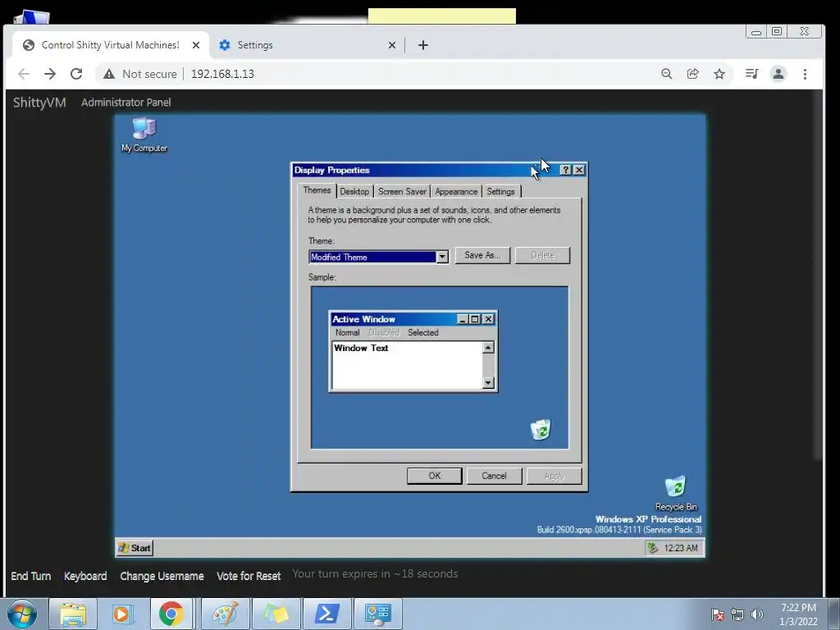Open Paint from the taskbar
The width and height of the screenshot is (840, 630).
click(225, 614)
